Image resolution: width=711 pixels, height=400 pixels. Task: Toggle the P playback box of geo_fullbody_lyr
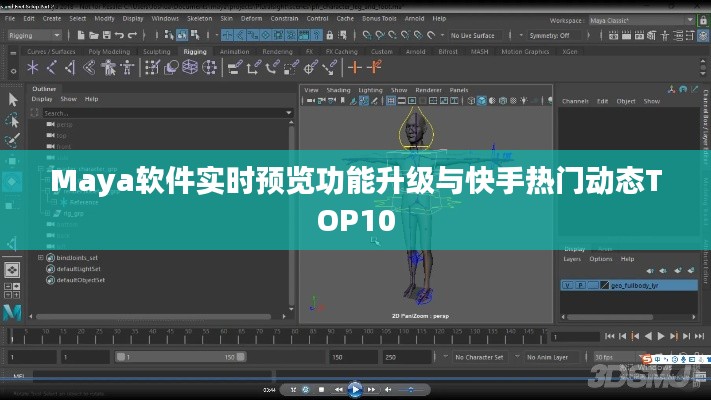click(580, 285)
